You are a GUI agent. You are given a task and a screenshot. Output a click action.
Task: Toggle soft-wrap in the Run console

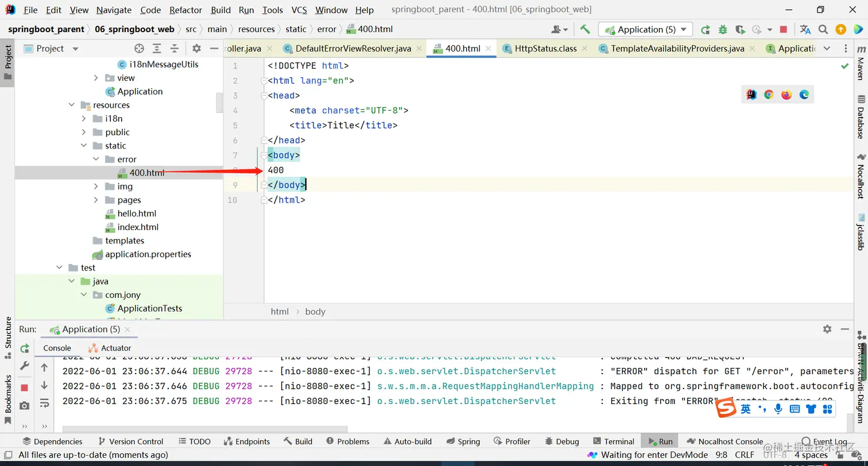click(x=44, y=404)
